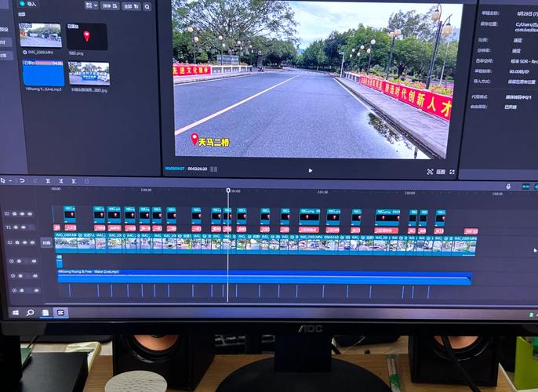Image resolution: width=538 pixels, height=392 pixels.
Task: Enter fullscreen preview mode
Action: 452,171
